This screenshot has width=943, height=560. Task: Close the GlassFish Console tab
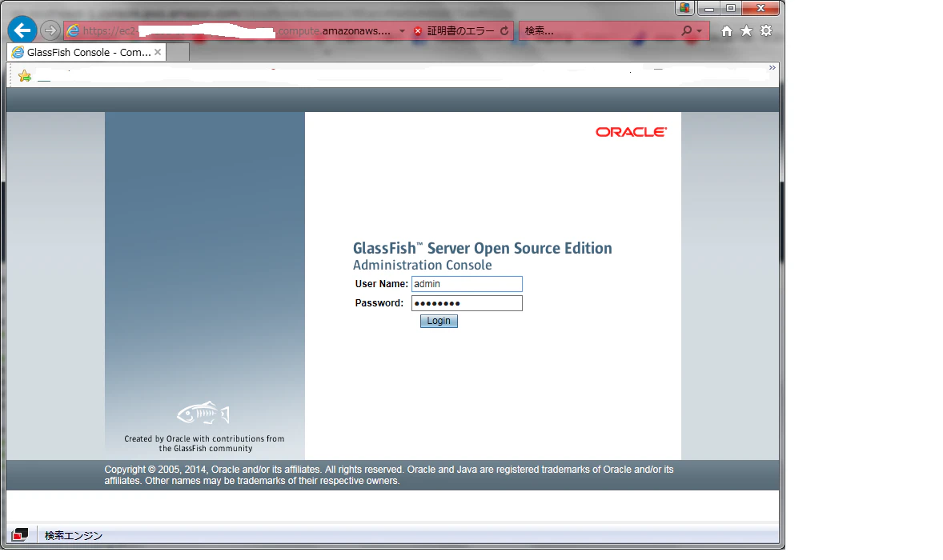(158, 52)
